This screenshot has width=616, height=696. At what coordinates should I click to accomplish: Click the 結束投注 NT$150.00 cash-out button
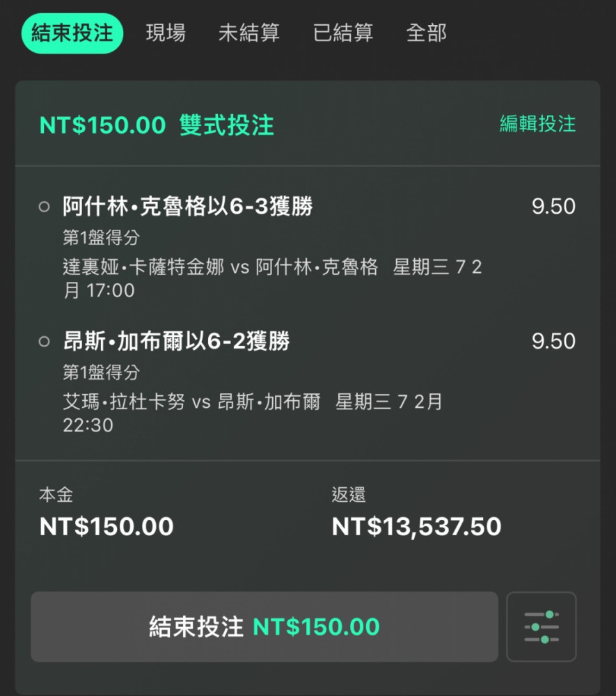click(264, 626)
